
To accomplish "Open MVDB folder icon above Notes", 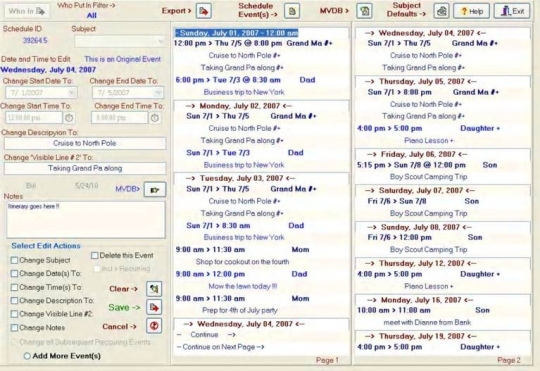I will coord(155,189).
